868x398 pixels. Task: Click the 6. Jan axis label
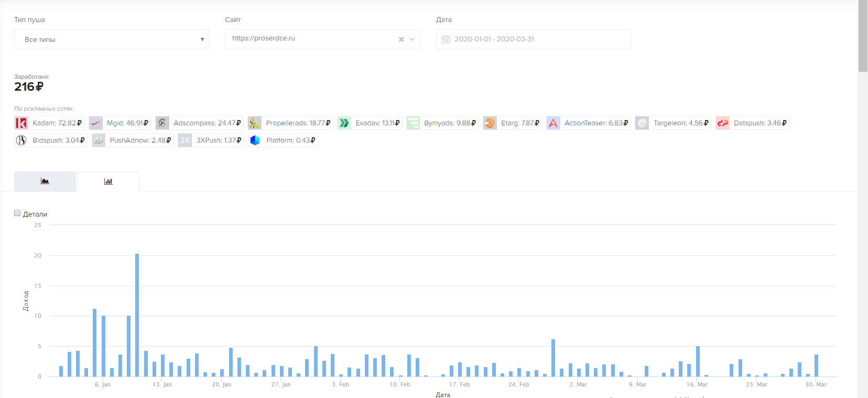(103, 384)
